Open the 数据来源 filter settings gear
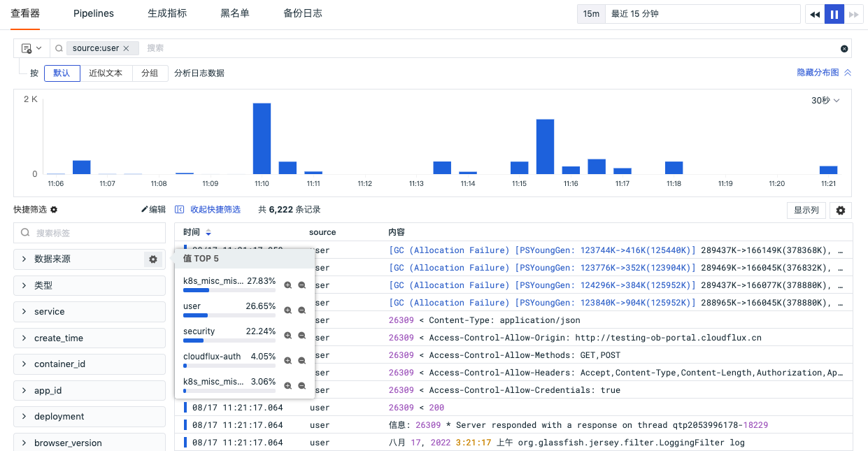Viewport: 868px width, 451px height. coord(152,259)
